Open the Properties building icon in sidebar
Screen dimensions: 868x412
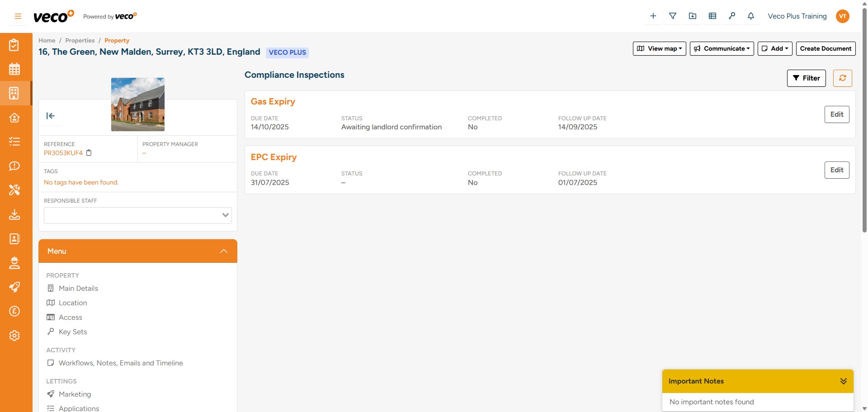[x=15, y=93]
